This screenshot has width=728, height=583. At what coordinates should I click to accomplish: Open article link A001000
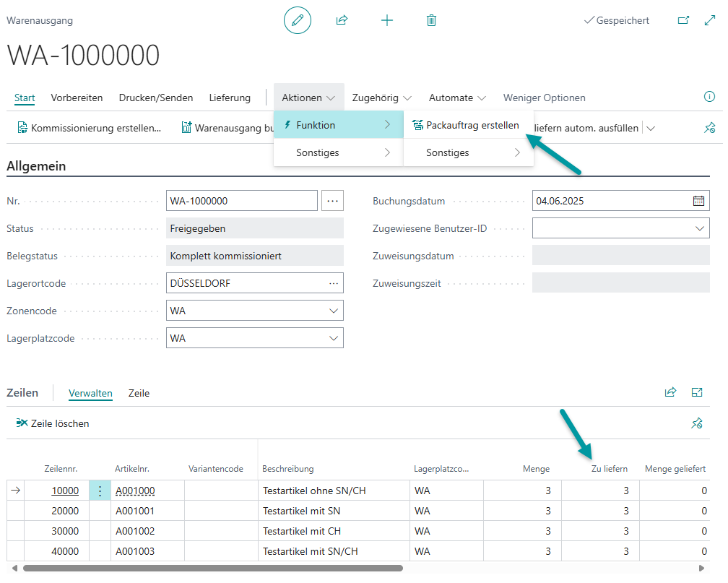135,491
